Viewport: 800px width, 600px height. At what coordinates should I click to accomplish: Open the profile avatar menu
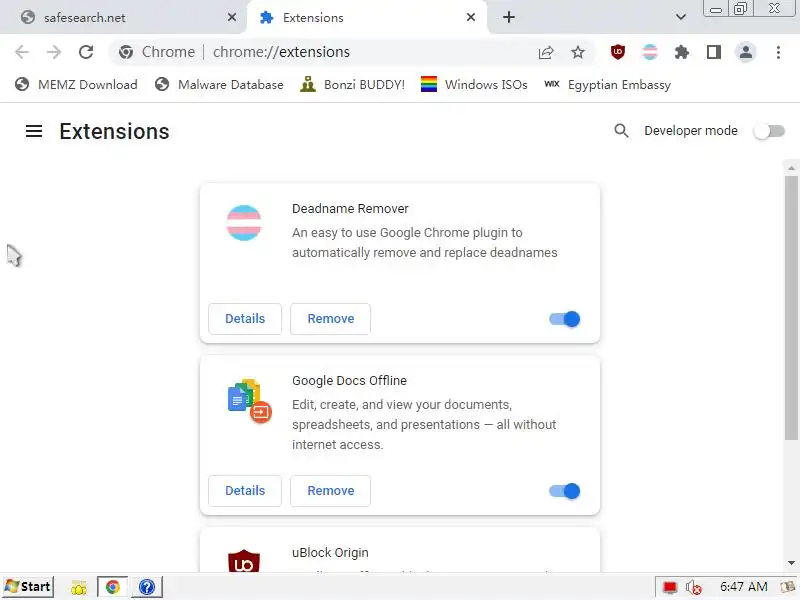745,52
